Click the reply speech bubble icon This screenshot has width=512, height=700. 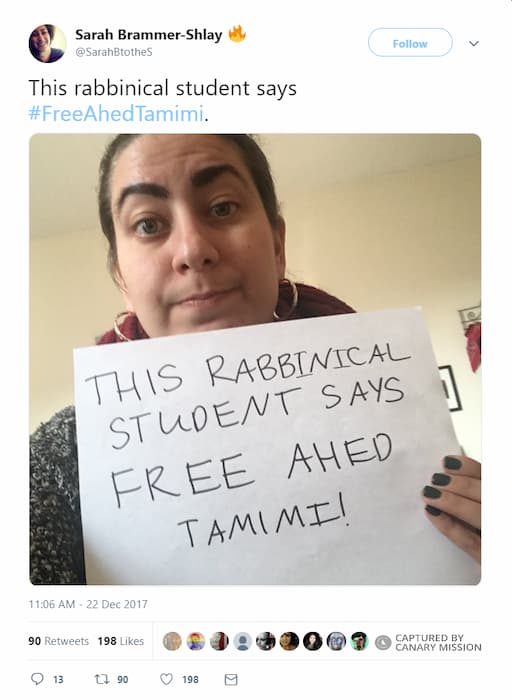[37, 679]
